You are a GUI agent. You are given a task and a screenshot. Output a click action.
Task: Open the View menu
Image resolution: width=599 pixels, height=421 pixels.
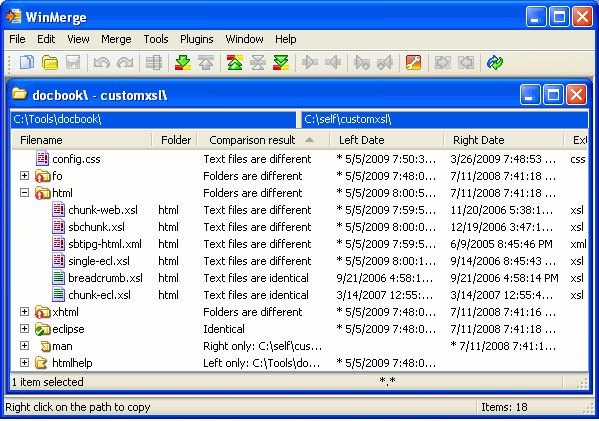(x=78, y=39)
